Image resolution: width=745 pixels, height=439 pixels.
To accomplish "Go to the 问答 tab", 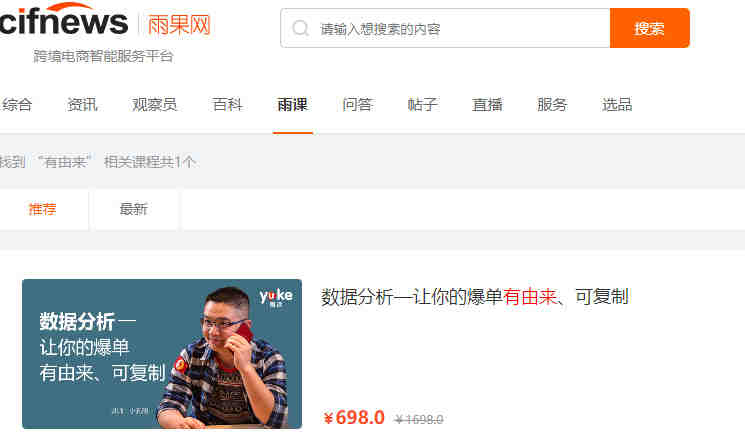I will pyautogui.click(x=357, y=104).
